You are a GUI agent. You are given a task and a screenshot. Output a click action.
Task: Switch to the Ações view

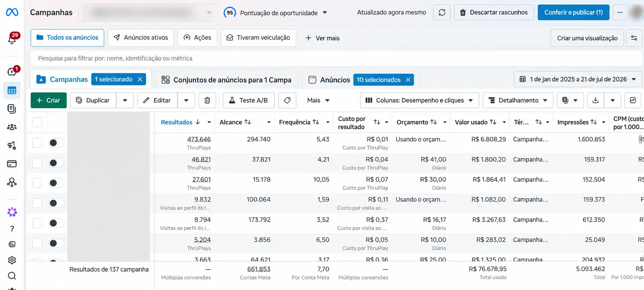coord(197,38)
